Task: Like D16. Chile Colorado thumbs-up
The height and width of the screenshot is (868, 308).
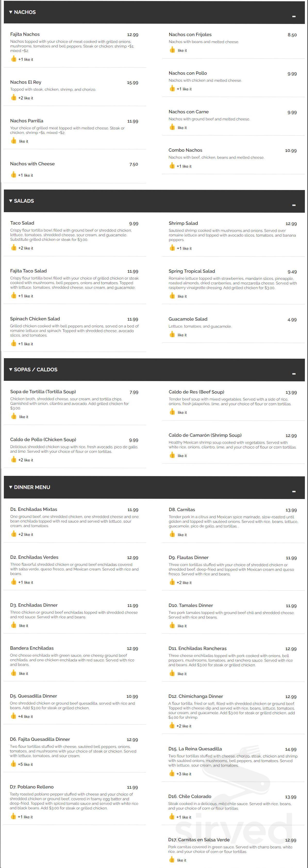Action: 172,817
